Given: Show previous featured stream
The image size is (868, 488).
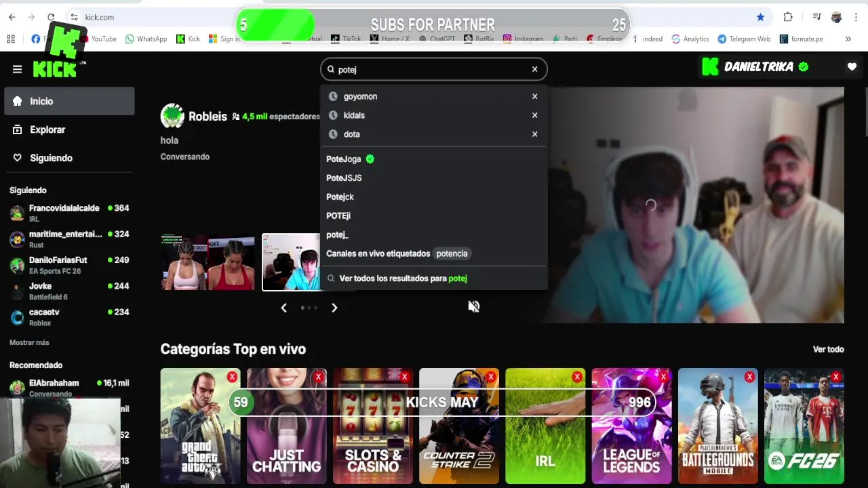Looking at the screenshot, I should coord(283,308).
